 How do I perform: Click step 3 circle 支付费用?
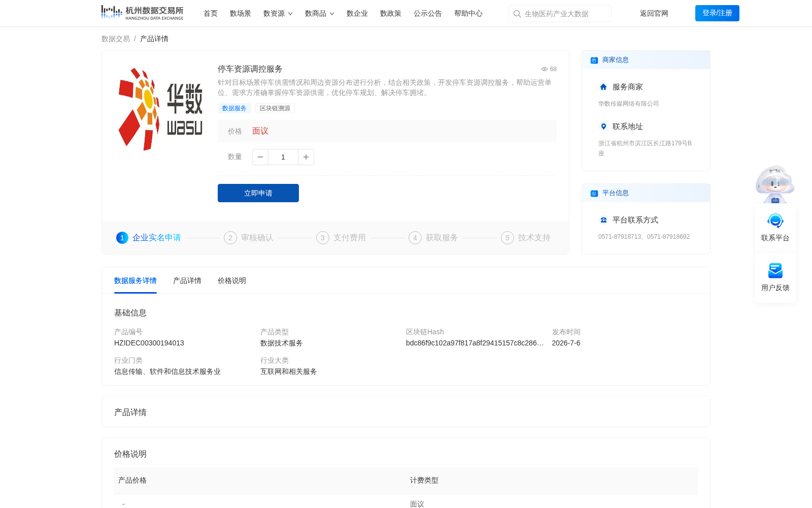pyautogui.click(x=323, y=238)
